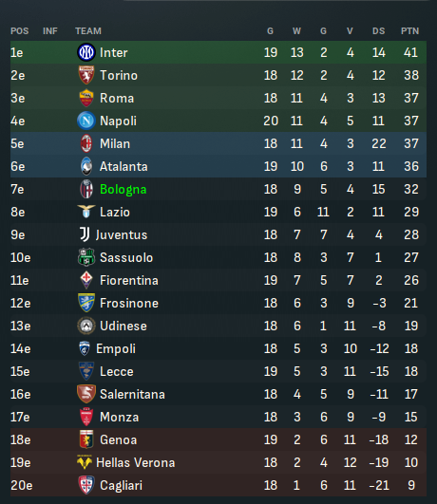Viewport: 437px width, 504px height.
Task: Open the Fiorentina team name link
Action: [128, 280]
